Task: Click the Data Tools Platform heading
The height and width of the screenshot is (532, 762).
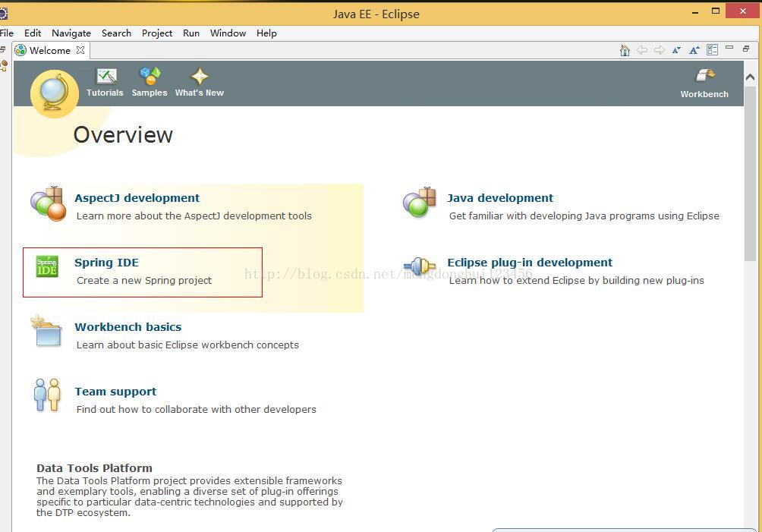Action: tap(94, 468)
